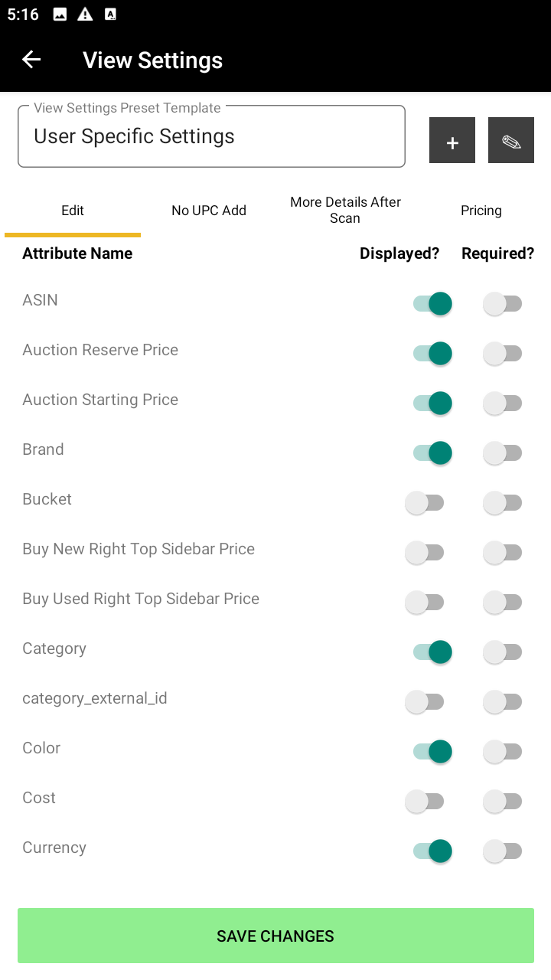551x980 pixels.
Task: Open the image notification in status bar
Action: pos(60,15)
